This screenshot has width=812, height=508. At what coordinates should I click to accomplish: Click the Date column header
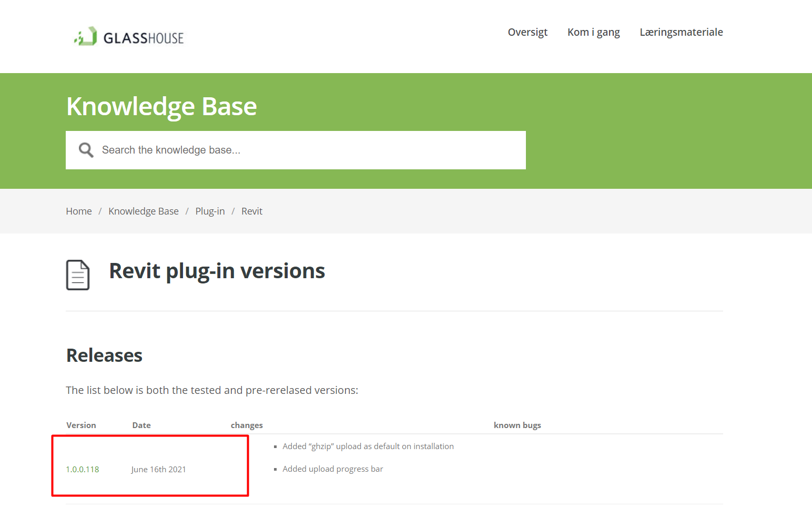click(x=141, y=425)
